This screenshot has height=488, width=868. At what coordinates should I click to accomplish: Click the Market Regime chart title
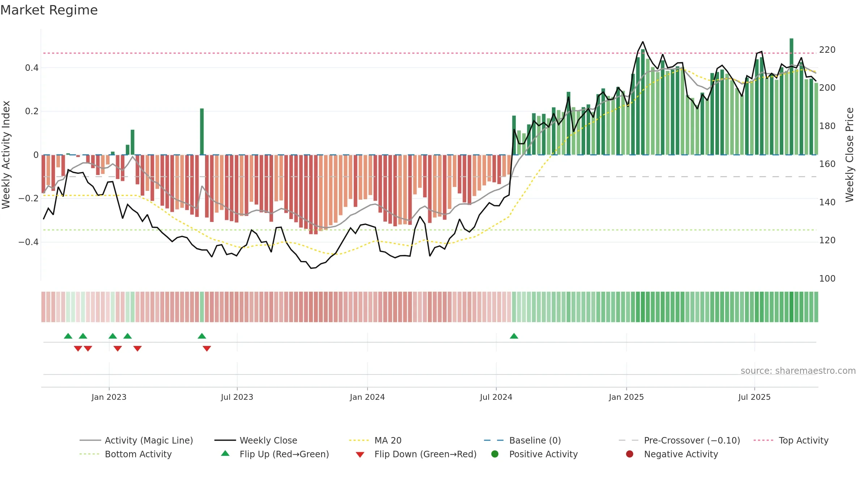coord(49,10)
